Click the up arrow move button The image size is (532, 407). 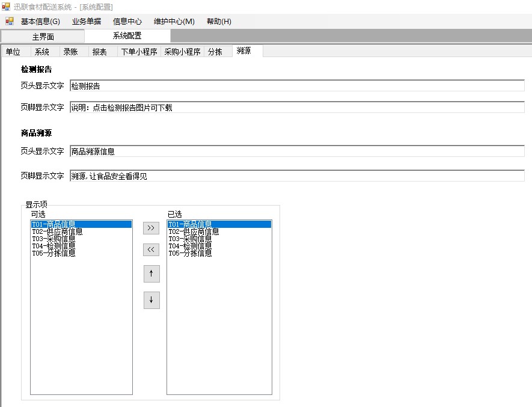point(151,274)
